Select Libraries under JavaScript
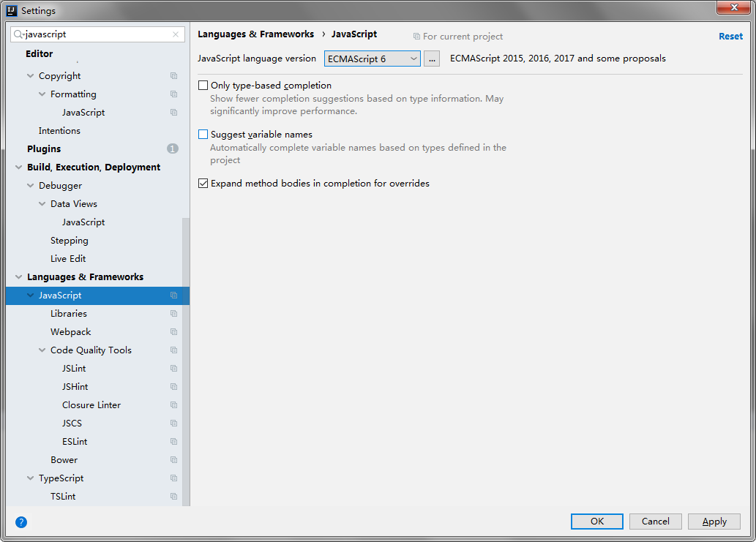Viewport: 756px width, 542px height. tap(69, 314)
